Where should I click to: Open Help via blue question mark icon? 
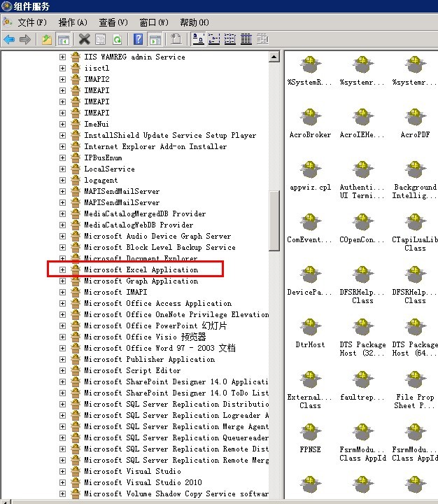pos(139,40)
